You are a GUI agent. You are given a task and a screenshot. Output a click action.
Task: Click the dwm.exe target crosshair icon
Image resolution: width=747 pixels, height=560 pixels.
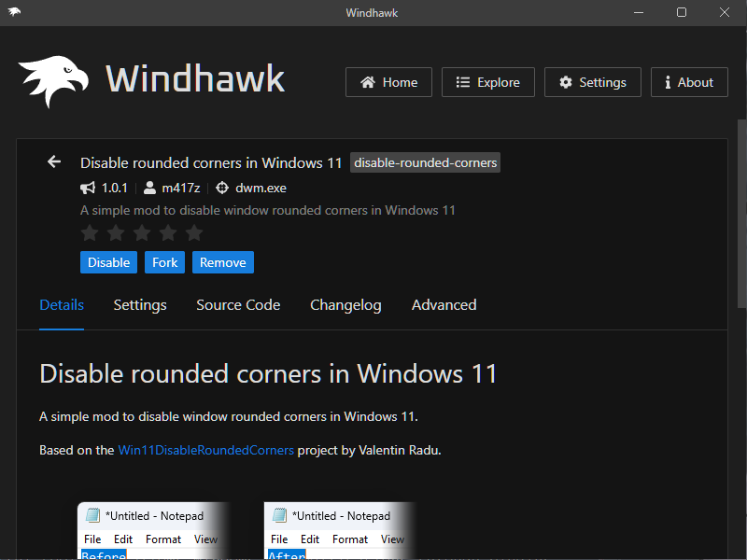(222, 188)
